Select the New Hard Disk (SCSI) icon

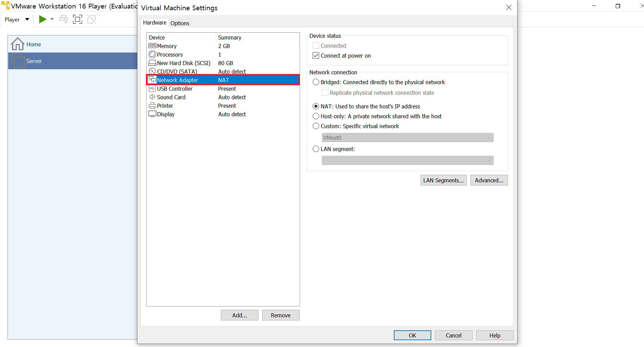coord(152,63)
